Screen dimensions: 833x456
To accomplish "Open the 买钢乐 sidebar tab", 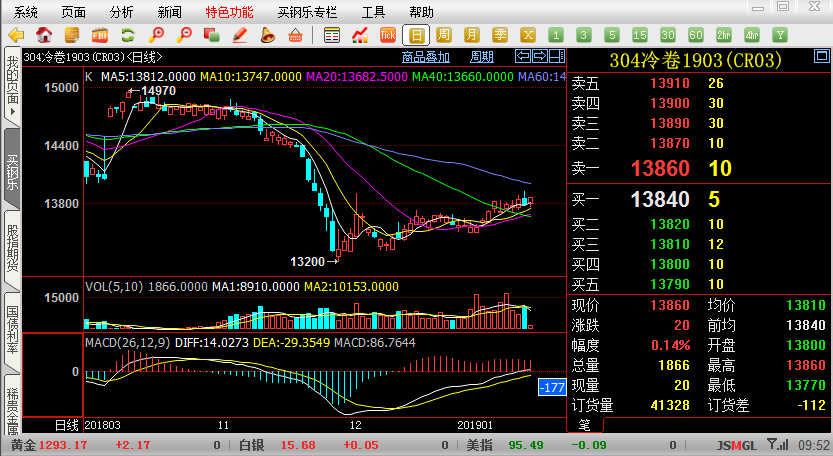I will pyautogui.click(x=12, y=171).
